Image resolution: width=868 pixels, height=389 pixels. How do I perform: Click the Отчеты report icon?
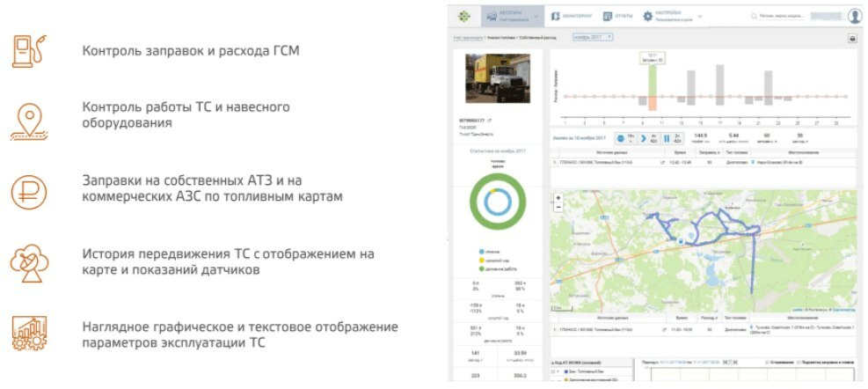click(x=608, y=17)
